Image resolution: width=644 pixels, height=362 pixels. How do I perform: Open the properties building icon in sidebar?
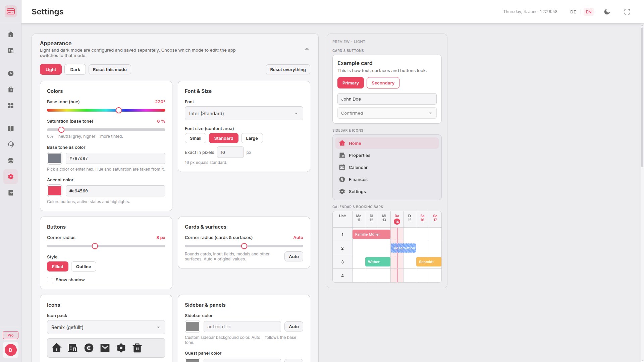pos(11,51)
